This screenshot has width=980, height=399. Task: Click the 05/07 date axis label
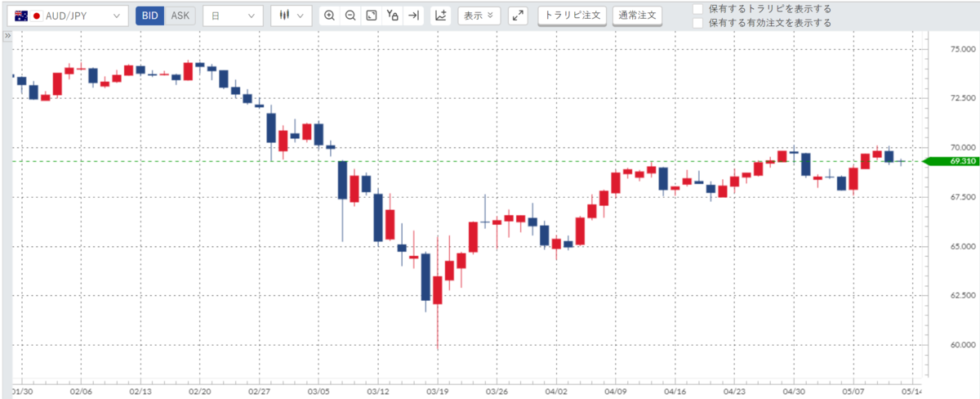853,392
